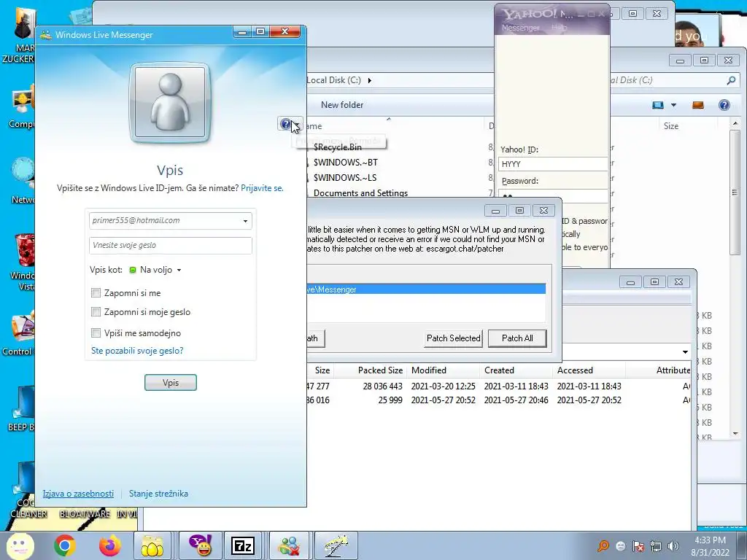Click the 'Patch All' button

pyautogui.click(x=517, y=338)
